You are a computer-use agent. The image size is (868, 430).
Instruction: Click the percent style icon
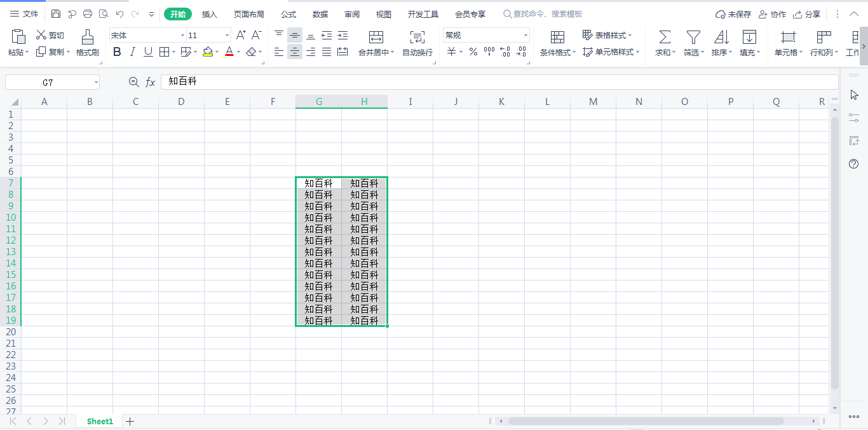coord(473,52)
